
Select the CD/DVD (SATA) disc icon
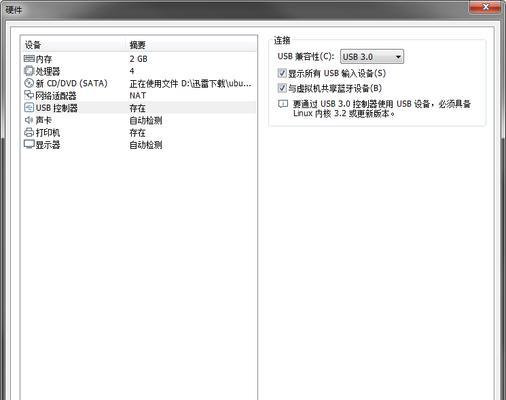[29, 83]
